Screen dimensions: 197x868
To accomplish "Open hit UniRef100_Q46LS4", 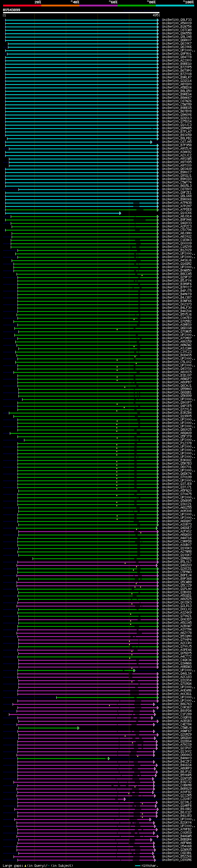I will click(x=177, y=674).
